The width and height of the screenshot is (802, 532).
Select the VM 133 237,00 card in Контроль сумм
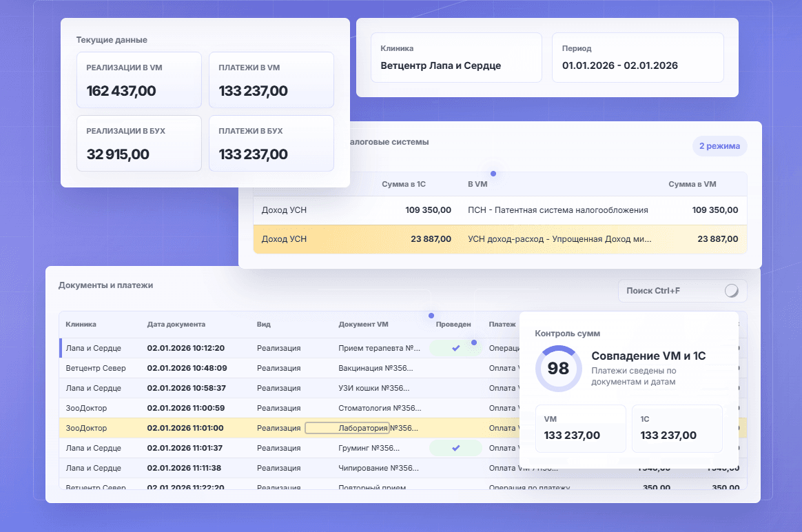point(581,429)
